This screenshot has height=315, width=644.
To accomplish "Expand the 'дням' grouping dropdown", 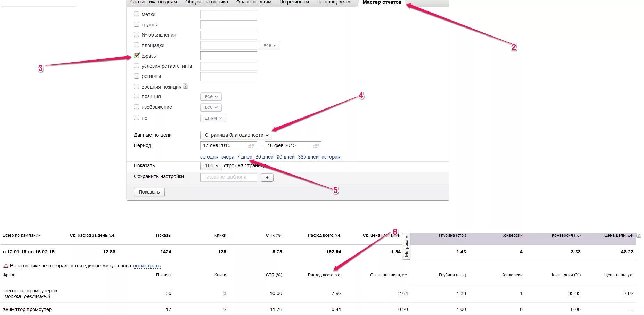I will pos(213,118).
